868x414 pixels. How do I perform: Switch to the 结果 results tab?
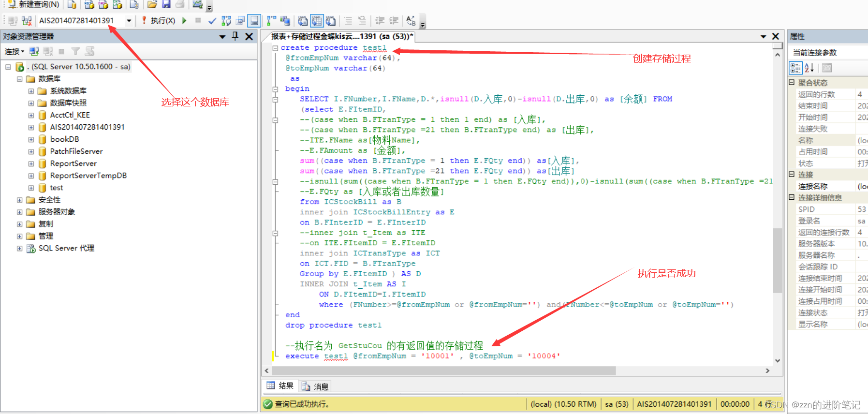pos(280,385)
